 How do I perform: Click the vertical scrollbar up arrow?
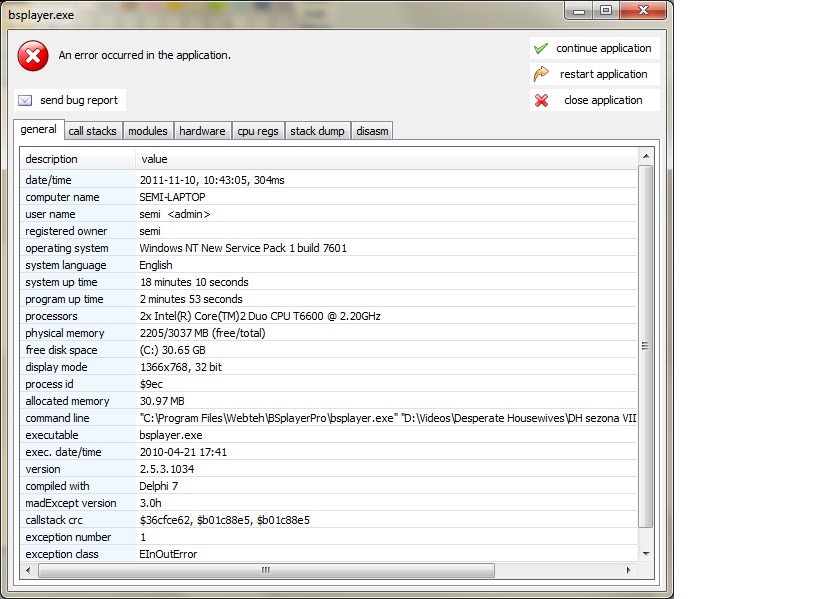click(x=646, y=156)
